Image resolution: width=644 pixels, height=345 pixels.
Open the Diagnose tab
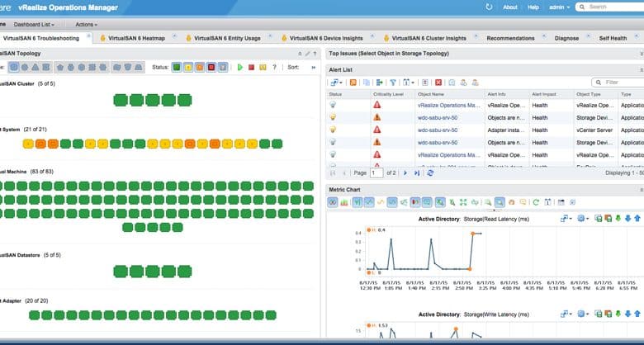pos(566,38)
